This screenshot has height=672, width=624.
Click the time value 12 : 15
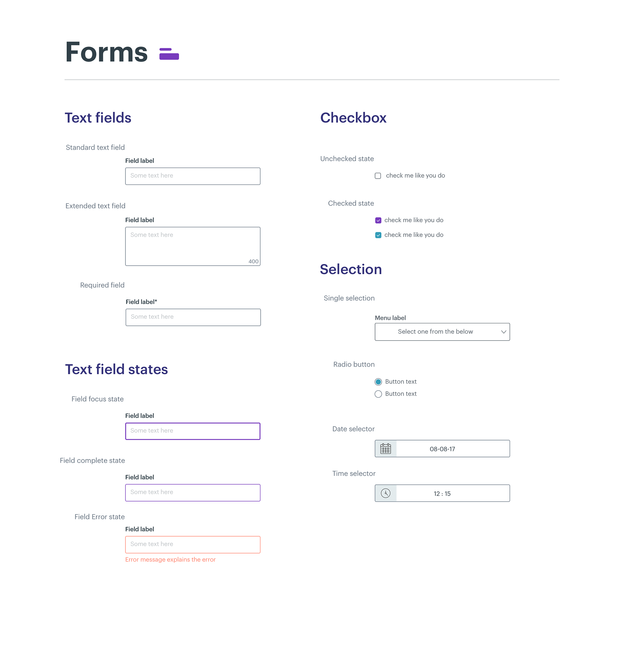pyautogui.click(x=442, y=493)
